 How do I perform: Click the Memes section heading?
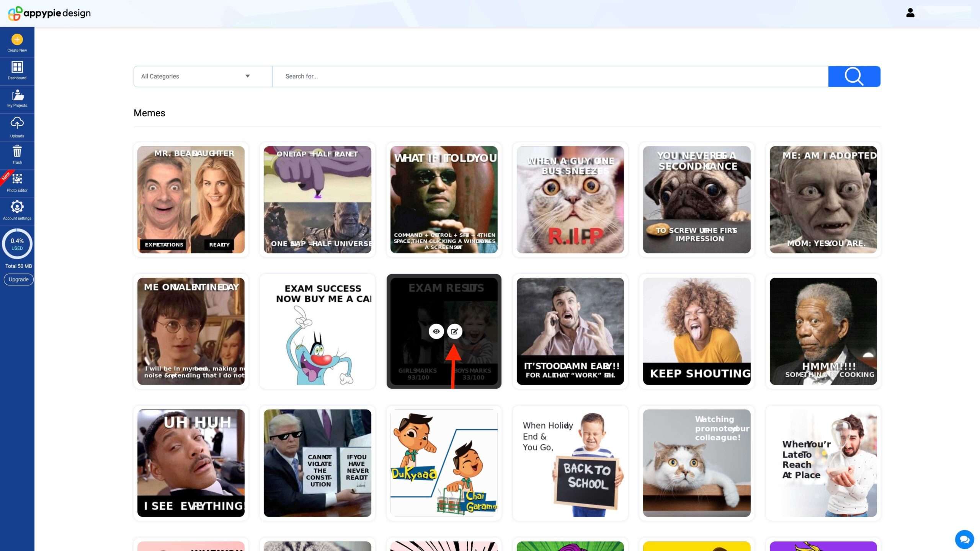click(x=149, y=113)
